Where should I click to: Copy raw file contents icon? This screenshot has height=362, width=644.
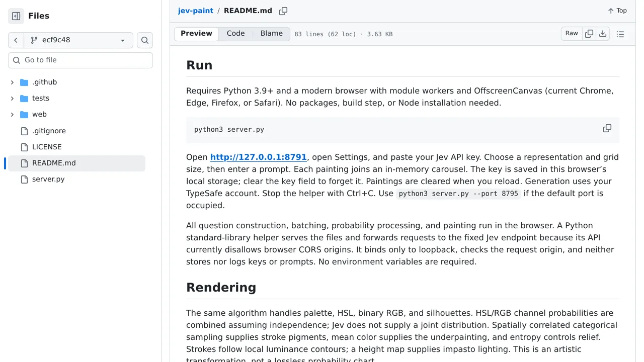tap(589, 34)
